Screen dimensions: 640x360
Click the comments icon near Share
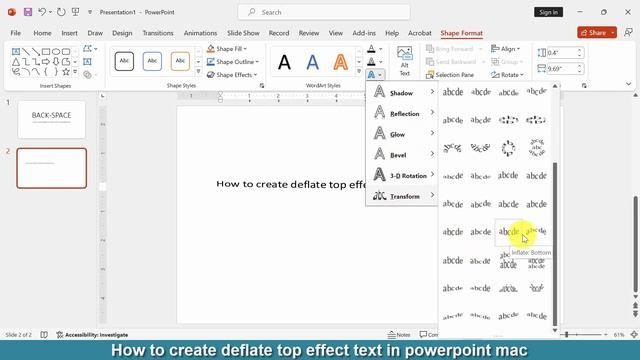[x=629, y=33]
